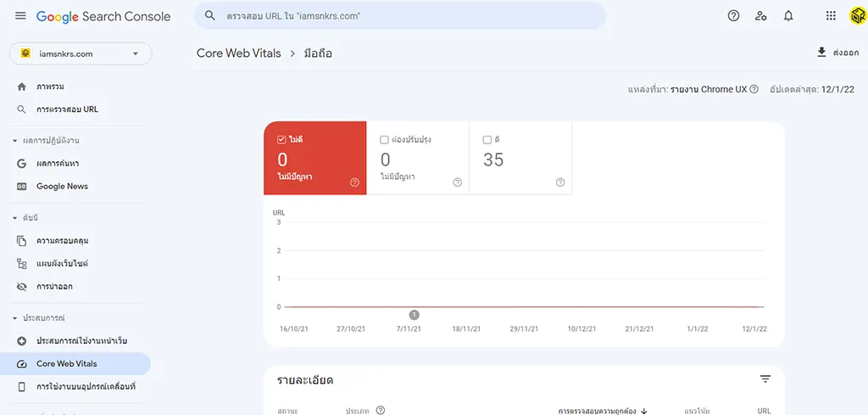Click help icon in the red Poor card
The width and height of the screenshot is (868, 415).
coord(355,182)
